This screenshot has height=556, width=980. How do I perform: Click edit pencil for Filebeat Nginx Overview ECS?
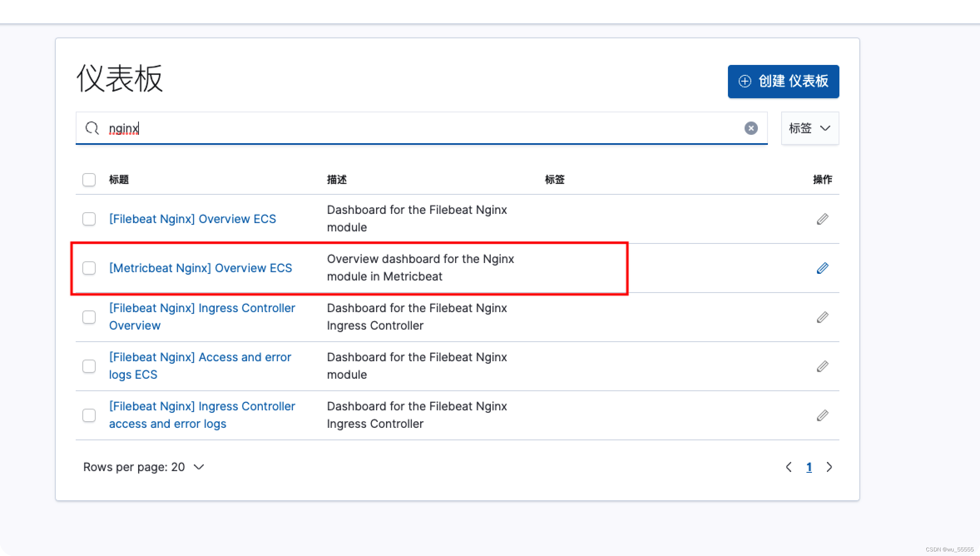(822, 219)
